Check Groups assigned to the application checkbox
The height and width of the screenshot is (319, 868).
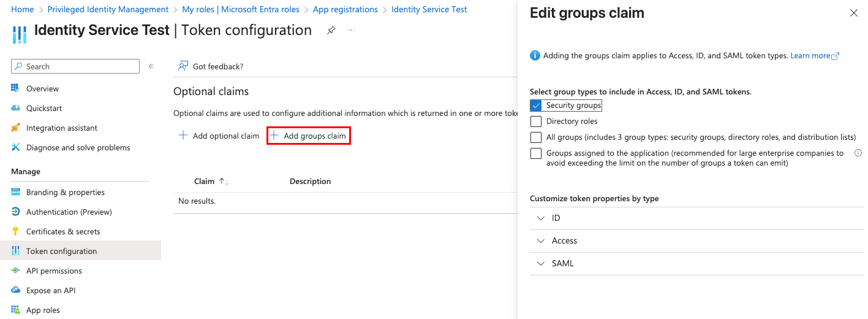[536, 153]
